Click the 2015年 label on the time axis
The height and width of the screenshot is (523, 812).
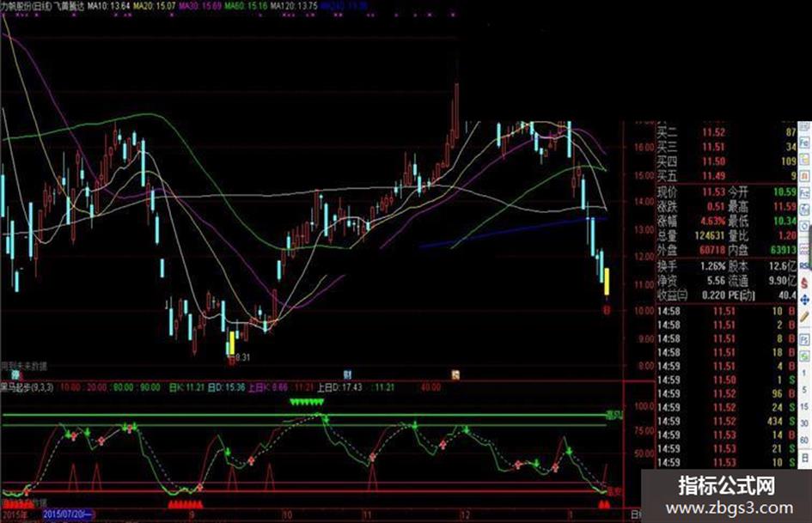tap(15, 514)
